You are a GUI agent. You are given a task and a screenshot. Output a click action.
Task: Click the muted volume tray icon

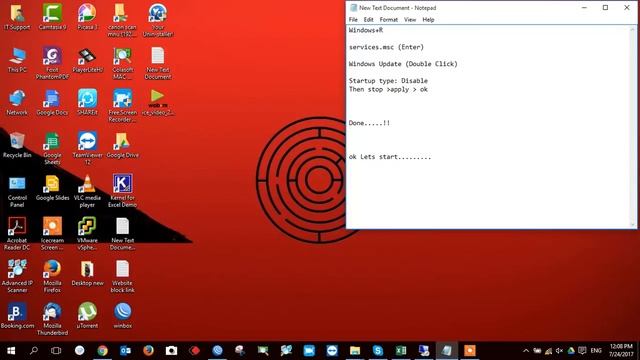[x=560, y=351]
